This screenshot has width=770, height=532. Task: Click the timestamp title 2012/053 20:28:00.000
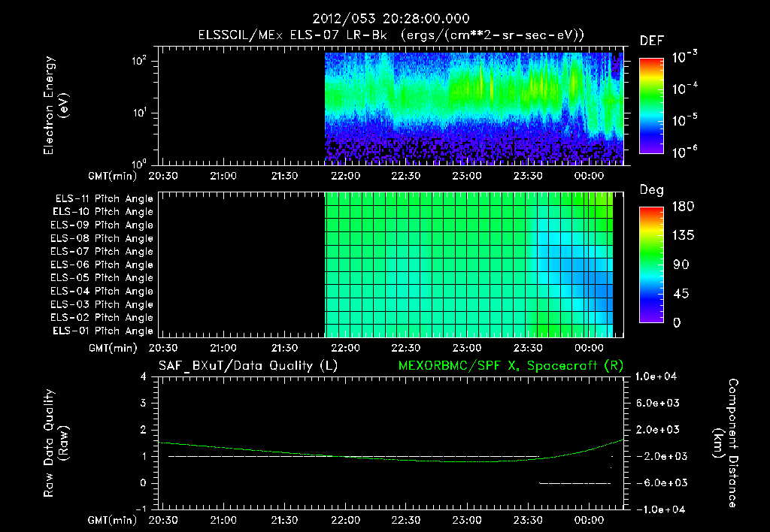[x=391, y=19]
